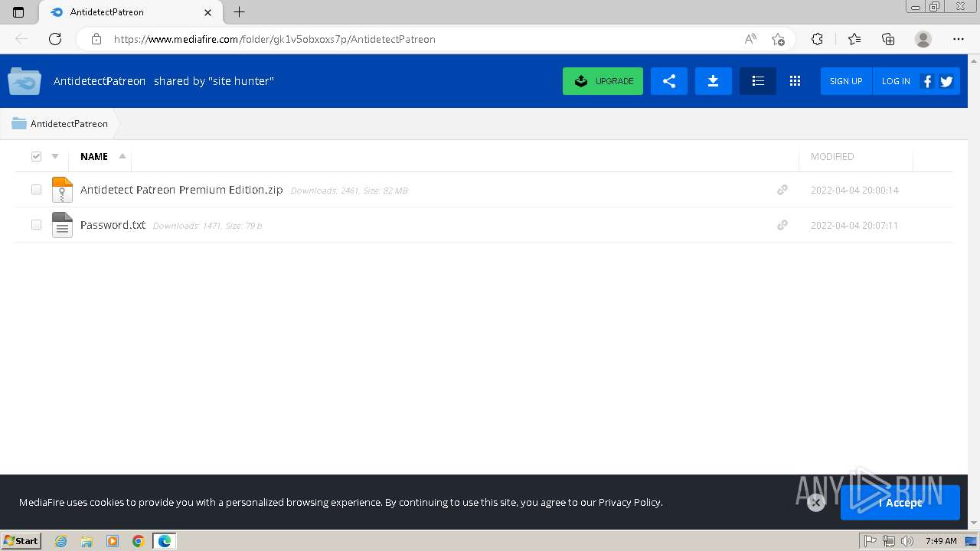Screen dimensions: 980x551
Task: Download the folder using download icon
Action: tap(714, 81)
